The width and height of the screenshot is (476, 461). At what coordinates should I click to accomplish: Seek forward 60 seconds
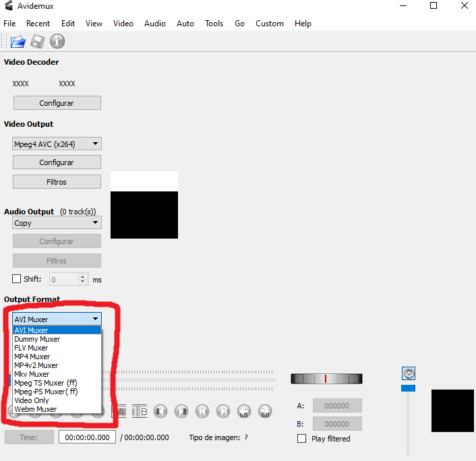pyautogui.click(x=265, y=412)
